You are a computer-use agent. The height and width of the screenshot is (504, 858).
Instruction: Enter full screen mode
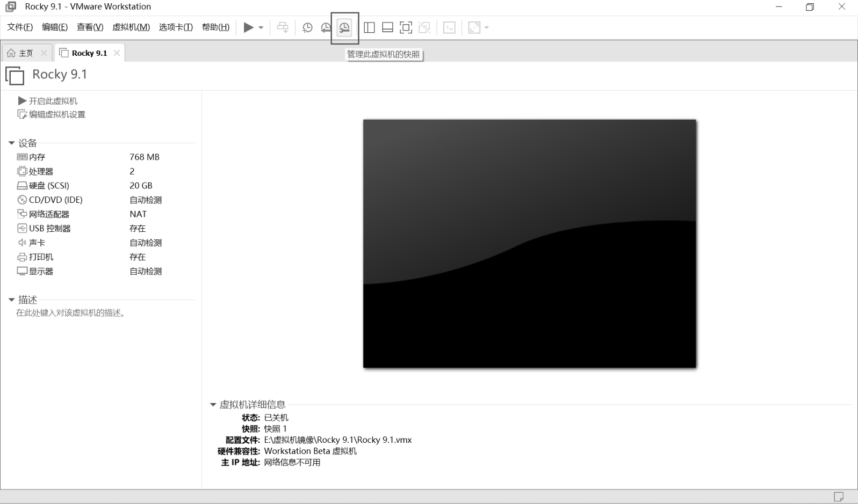coord(406,27)
